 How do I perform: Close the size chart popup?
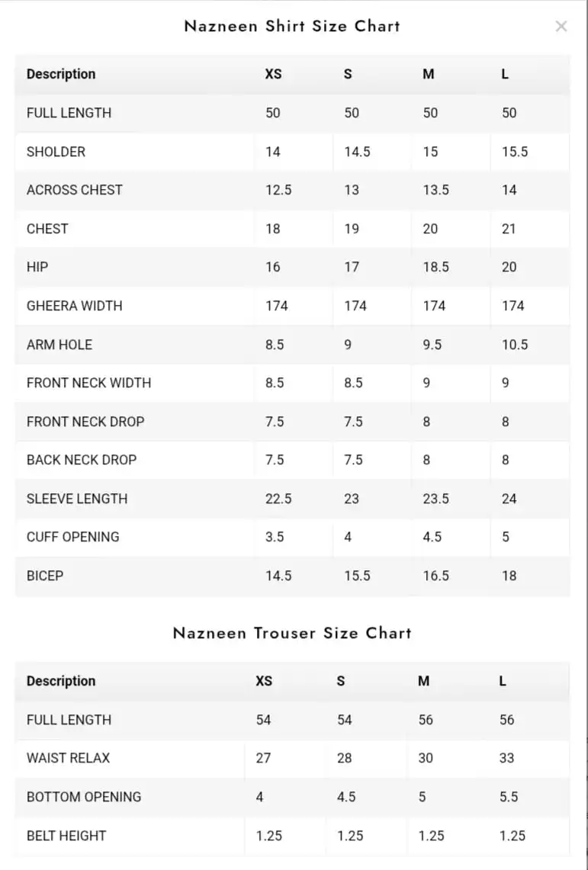[561, 27]
